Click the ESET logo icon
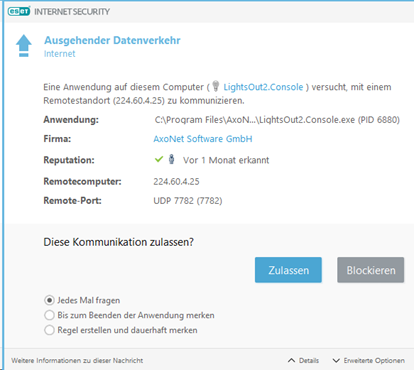Screen dimensions: 414x370 [x=19, y=11]
